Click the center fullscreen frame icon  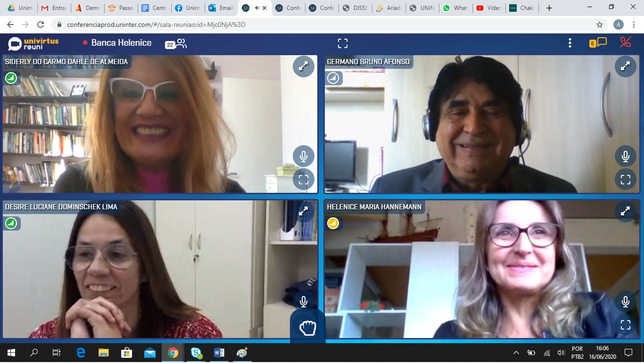click(343, 43)
